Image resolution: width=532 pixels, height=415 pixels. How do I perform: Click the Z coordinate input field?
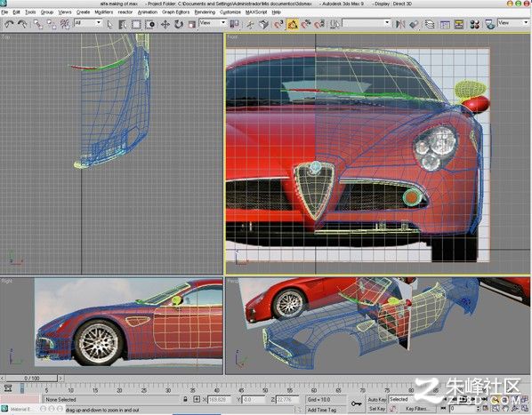tap(287, 399)
